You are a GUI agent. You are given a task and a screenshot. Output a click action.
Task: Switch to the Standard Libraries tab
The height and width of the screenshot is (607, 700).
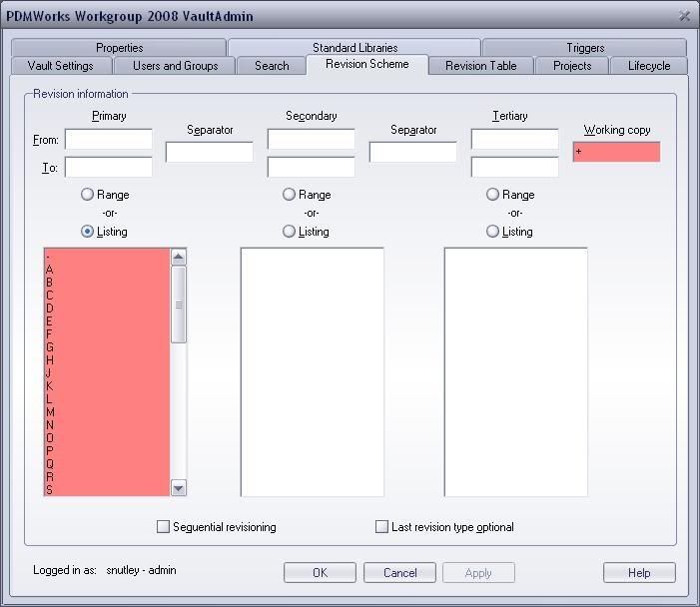point(354,48)
